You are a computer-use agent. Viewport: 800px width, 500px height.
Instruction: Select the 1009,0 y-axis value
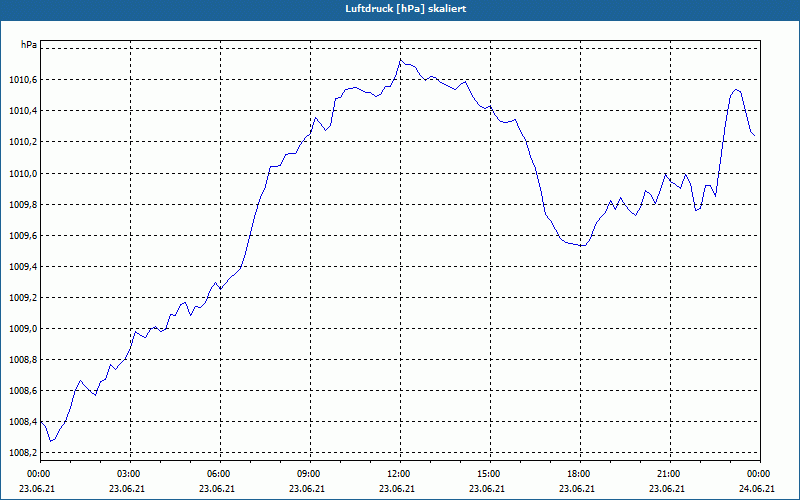point(23,329)
